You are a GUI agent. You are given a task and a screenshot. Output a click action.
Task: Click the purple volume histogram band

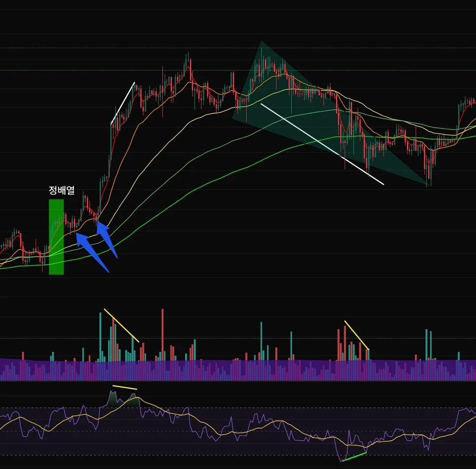tap(238, 370)
